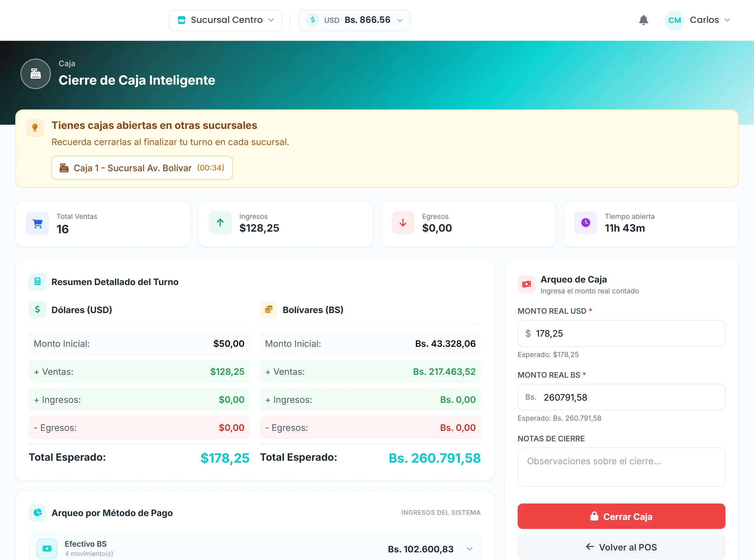754x560 pixels.
Task: Click the lightbulb warning icon
Action: tap(35, 128)
